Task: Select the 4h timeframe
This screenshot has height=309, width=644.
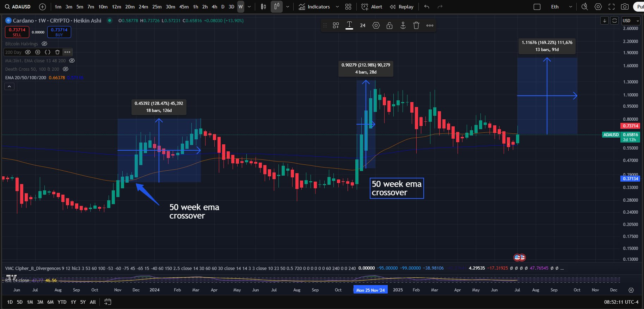Action: click(x=214, y=7)
